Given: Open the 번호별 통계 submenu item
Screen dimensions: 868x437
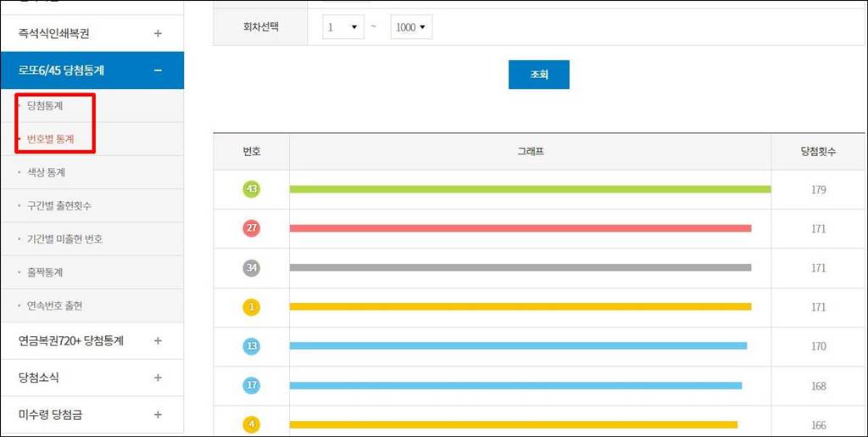Looking at the screenshot, I should click(50, 139).
